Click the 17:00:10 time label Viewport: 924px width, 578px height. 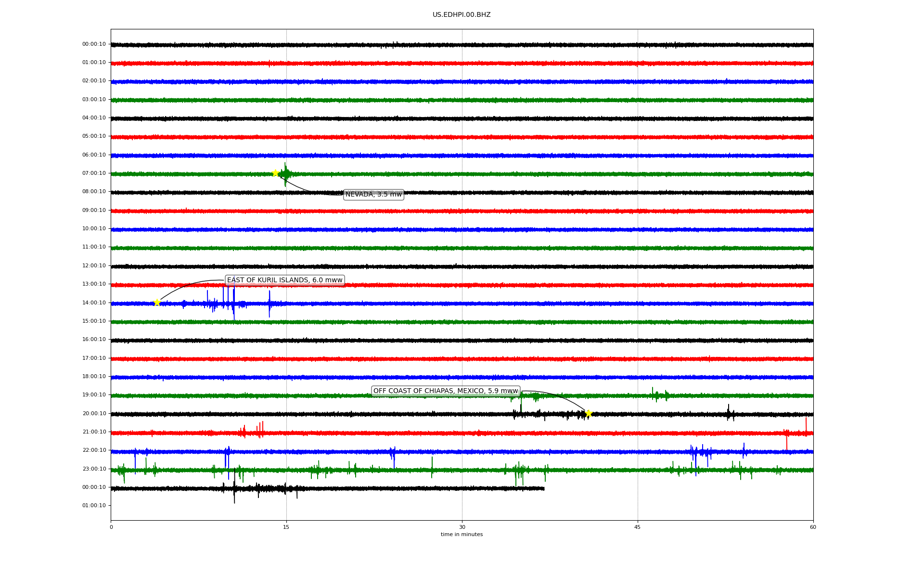click(x=94, y=358)
